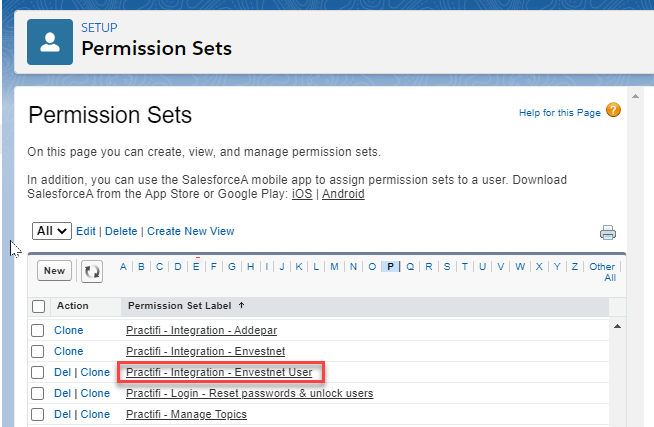This screenshot has height=427, width=654.
Task: Open the All list view dropdown
Action: coord(52,231)
